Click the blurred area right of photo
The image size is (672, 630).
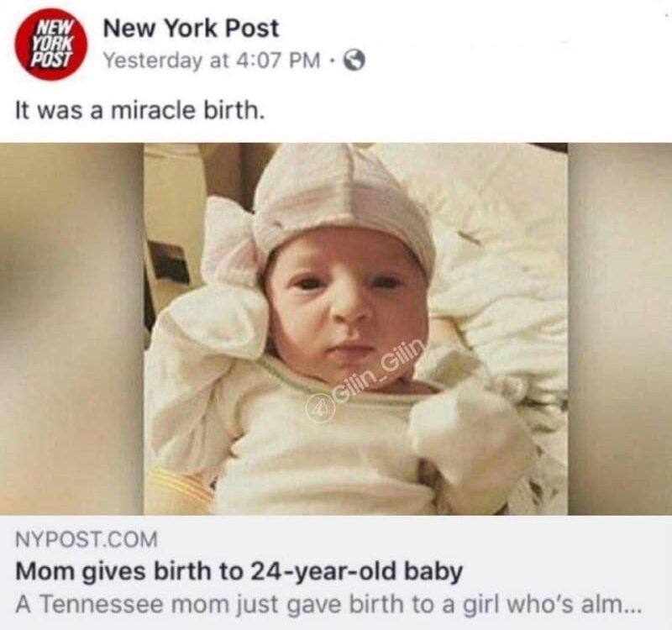click(x=620, y=328)
